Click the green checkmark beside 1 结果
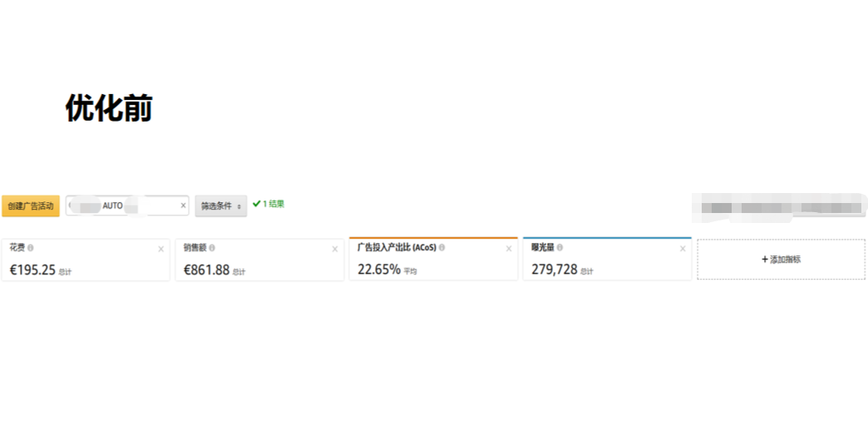The width and height of the screenshot is (868, 436). tap(257, 203)
